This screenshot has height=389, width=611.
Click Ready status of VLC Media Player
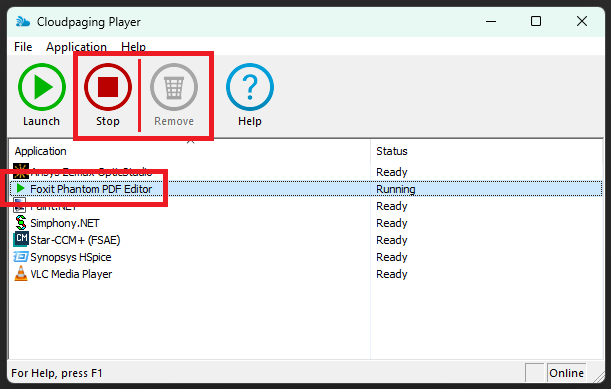(x=392, y=274)
